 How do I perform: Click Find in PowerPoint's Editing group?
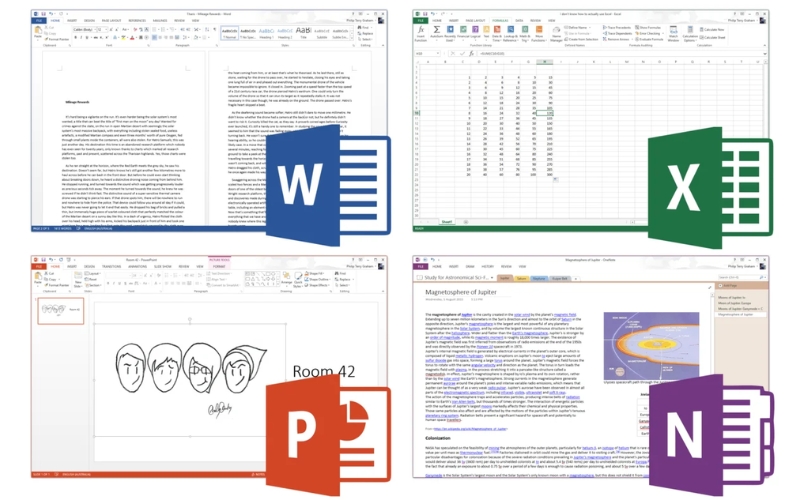point(341,273)
